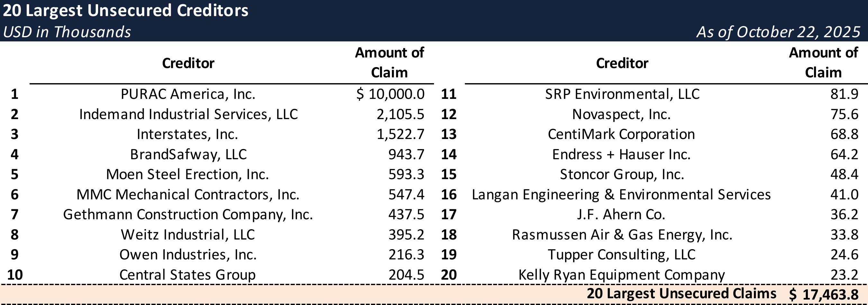Select Langan Engineering & Environmental Services
The height and width of the screenshot is (305, 868).
tap(621, 195)
